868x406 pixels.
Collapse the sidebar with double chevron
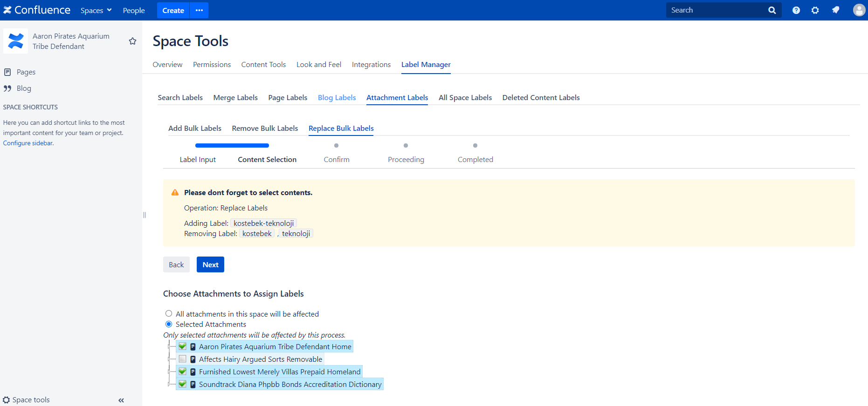coord(121,400)
